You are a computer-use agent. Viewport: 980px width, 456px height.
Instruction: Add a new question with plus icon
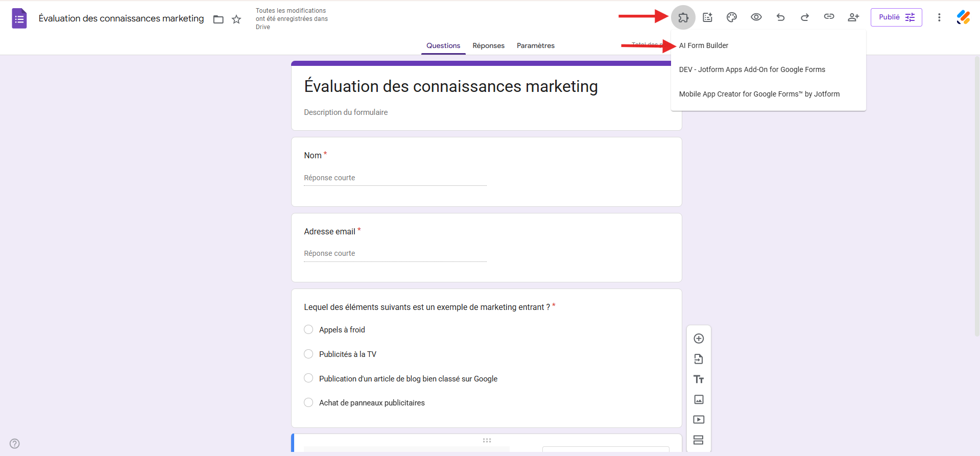click(x=699, y=339)
